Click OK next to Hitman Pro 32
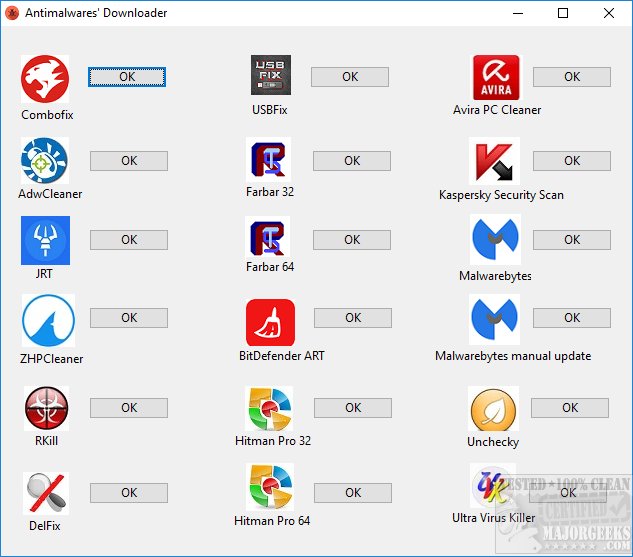The height and width of the screenshot is (557, 633). [x=353, y=408]
